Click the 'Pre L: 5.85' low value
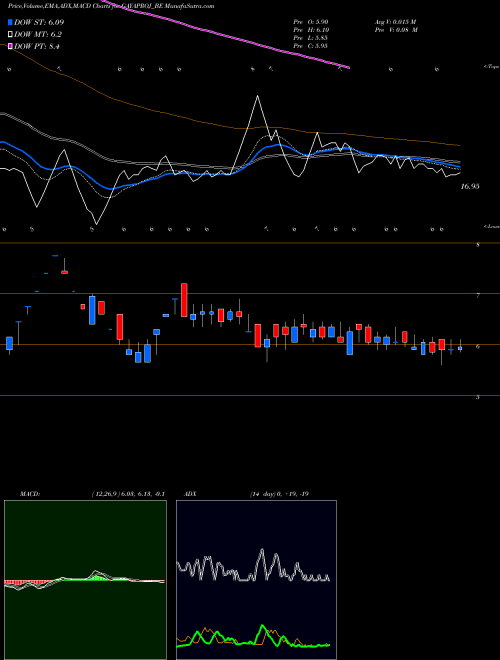This screenshot has height=660, width=500. pos(311,38)
